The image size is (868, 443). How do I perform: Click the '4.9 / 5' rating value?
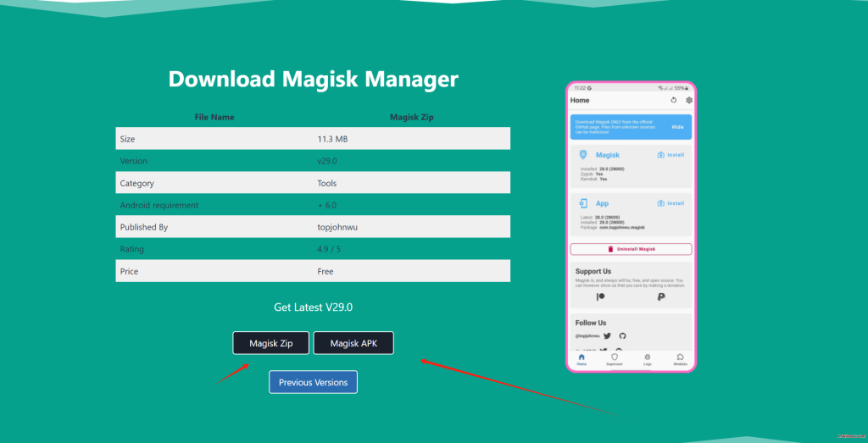coord(330,249)
